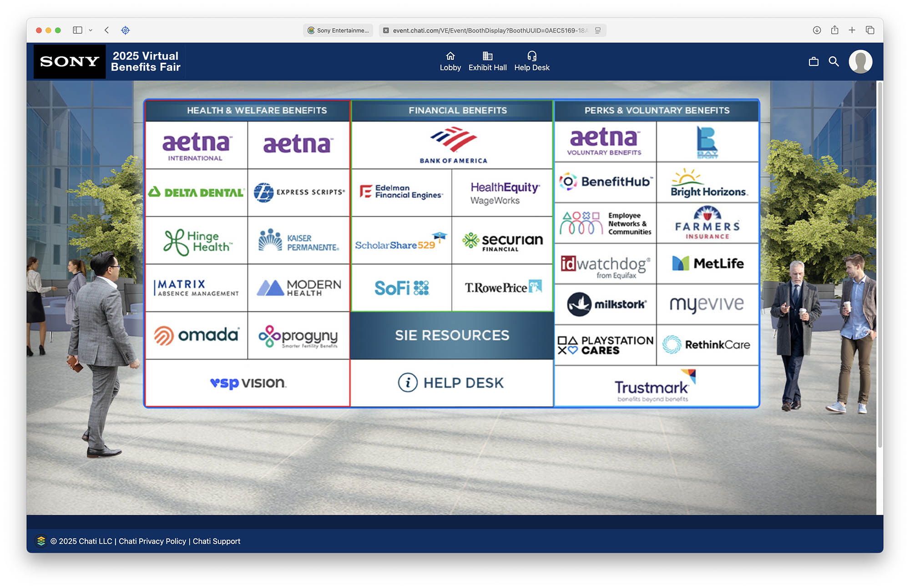Go back with the back arrow
Viewport: 910px width, 588px height.
click(x=106, y=30)
